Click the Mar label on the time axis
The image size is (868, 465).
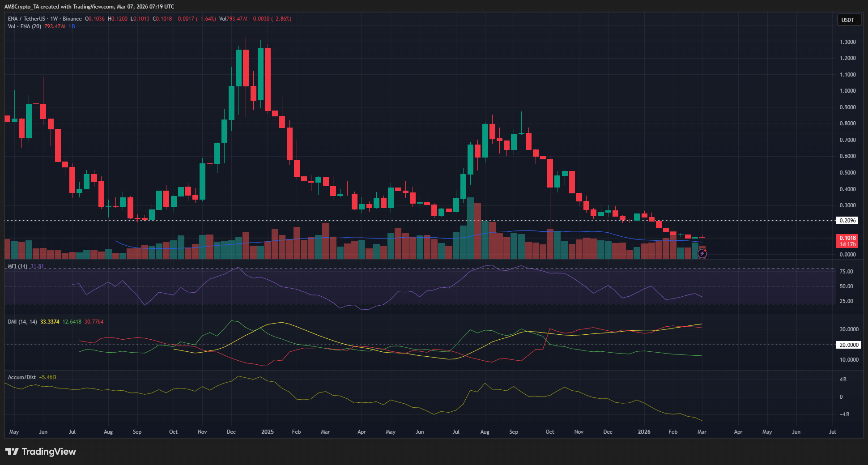pyautogui.click(x=702, y=432)
